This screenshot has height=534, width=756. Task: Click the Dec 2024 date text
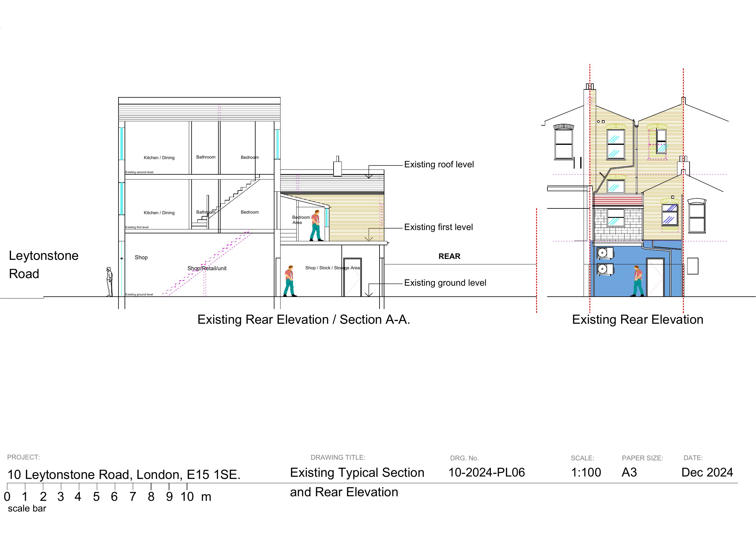(707, 473)
